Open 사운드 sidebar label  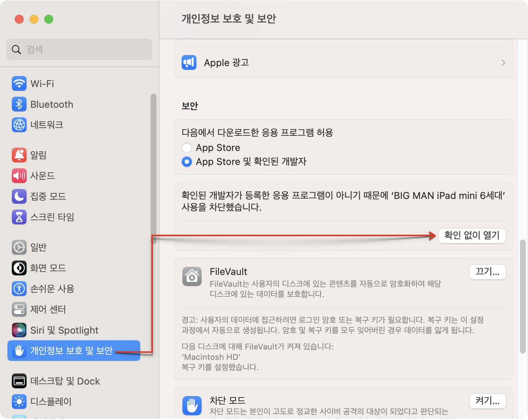(42, 176)
